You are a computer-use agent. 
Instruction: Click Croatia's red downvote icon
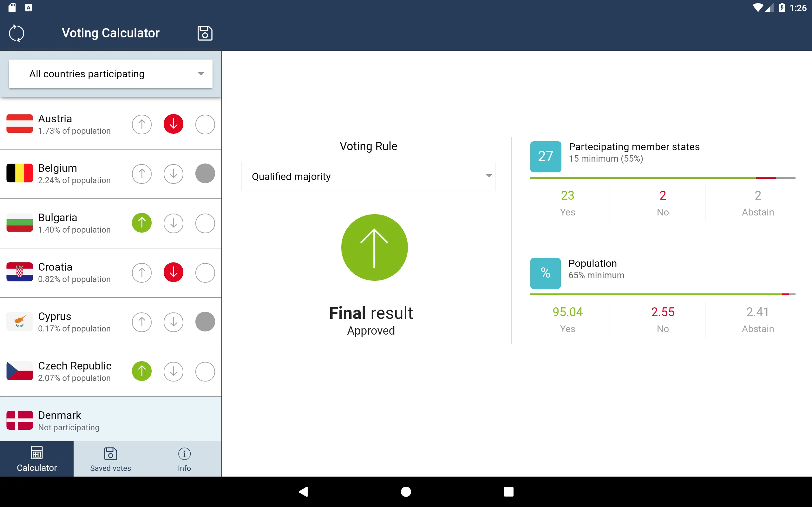click(173, 272)
